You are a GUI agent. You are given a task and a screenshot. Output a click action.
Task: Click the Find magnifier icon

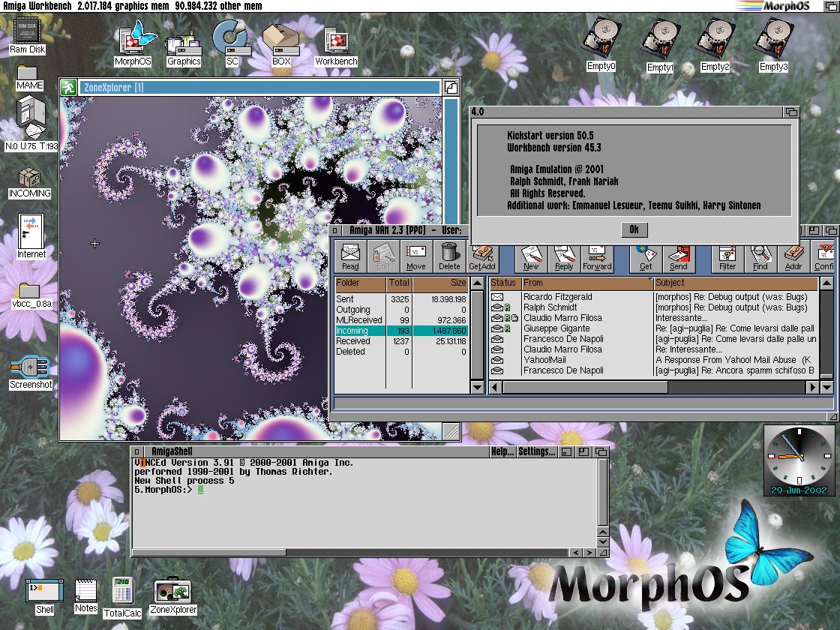[760, 257]
